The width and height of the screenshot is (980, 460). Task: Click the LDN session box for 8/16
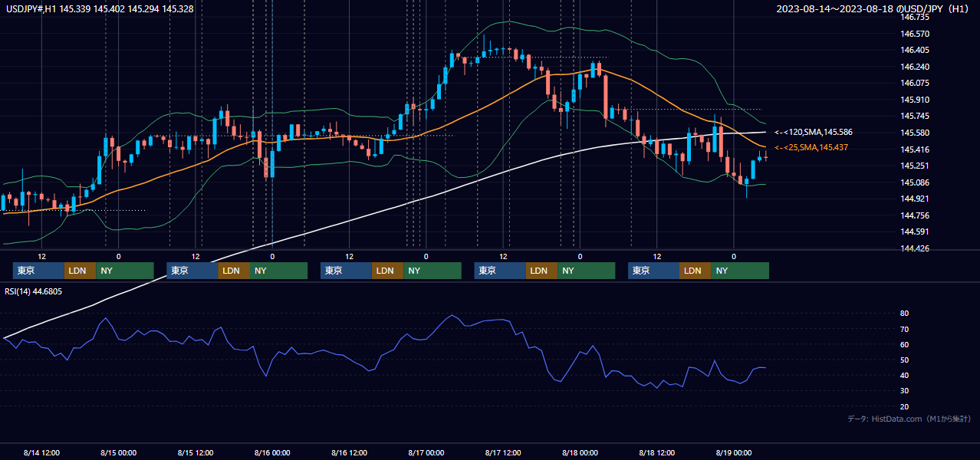click(387, 271)
